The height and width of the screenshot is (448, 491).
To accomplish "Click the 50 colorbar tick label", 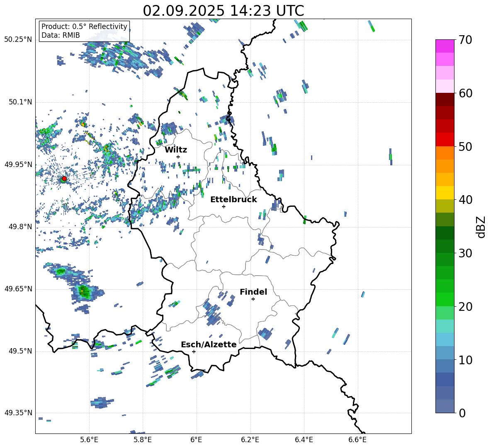I will coord(465,146).
